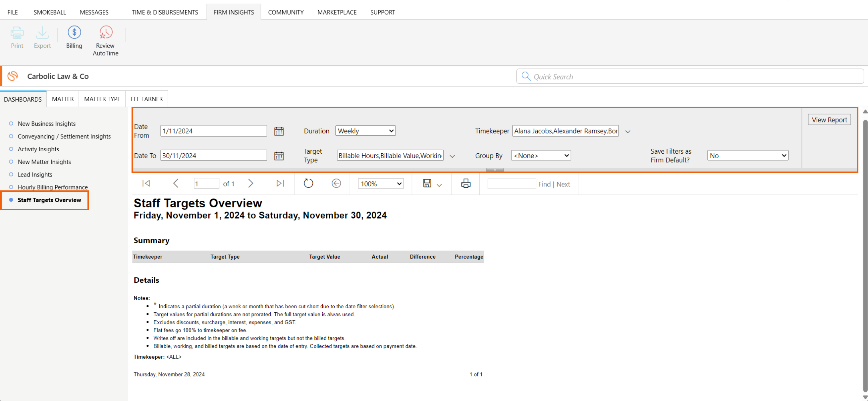Screen dimensions: 868x401
Task: Open Save Filters as Firm Default dropdown
Action: 747,156
